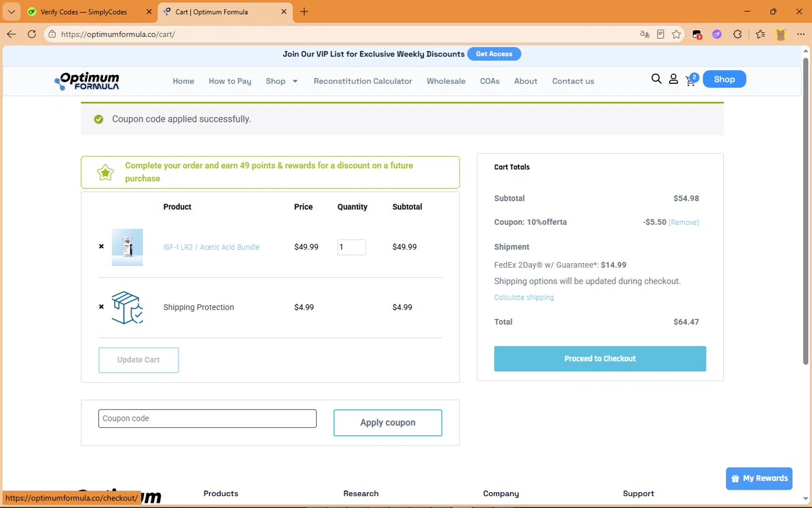Open reader view icon in address bar
Image resolution: width=812 pixels, height=508 pixels.
pyautogui.click(x=660, y=34)
